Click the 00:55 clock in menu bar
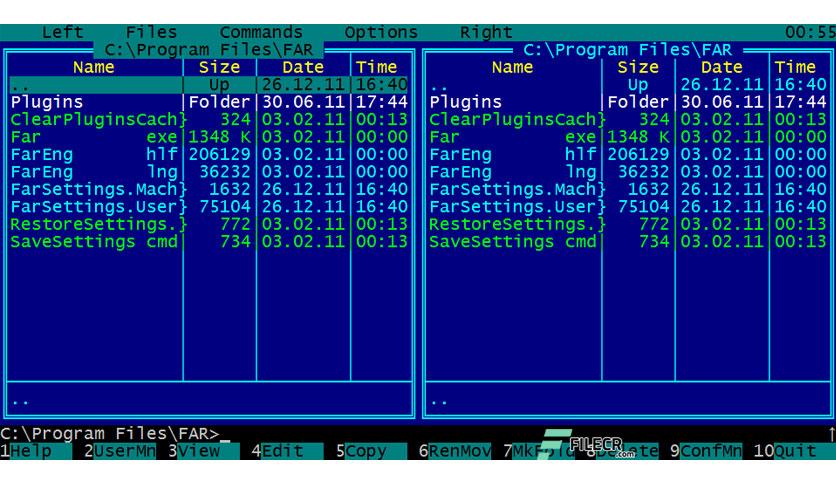This screenshot has height=484, width=836. pos(810,32)
